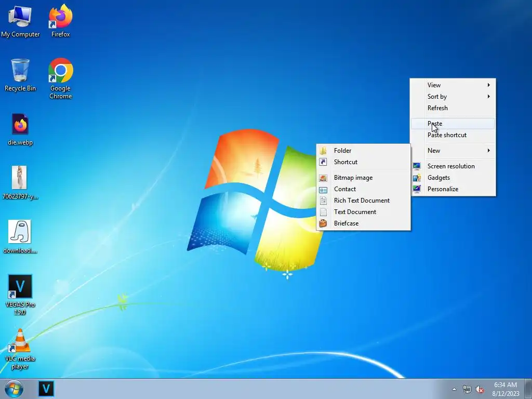Select the die.webp file icon
Viewport: 532px width, 399px height.
[20, 129]
